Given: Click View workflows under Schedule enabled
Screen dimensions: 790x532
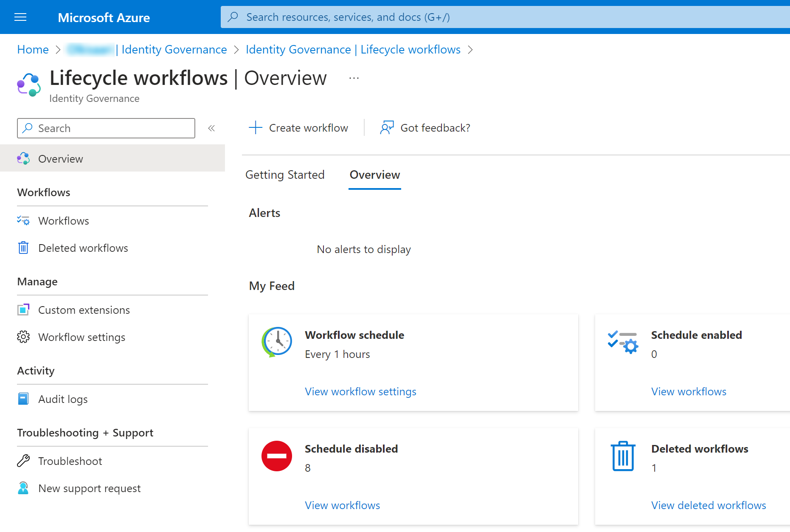Looking at the screenshot, I should (x=689, y=391).
